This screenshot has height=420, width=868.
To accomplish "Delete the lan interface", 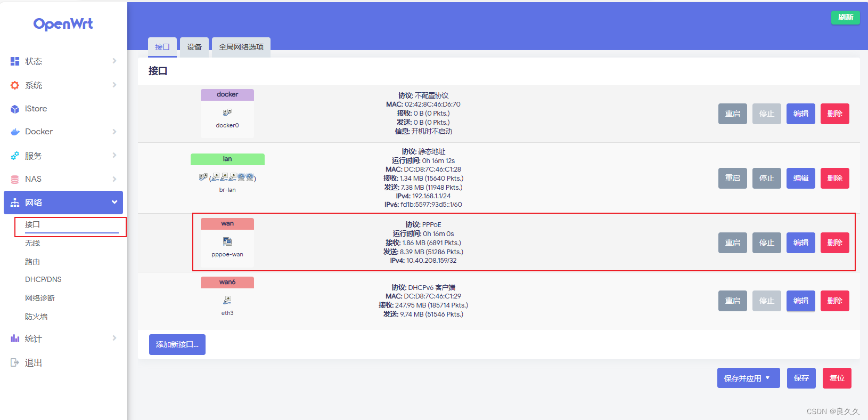I will [x=835, y=178].
